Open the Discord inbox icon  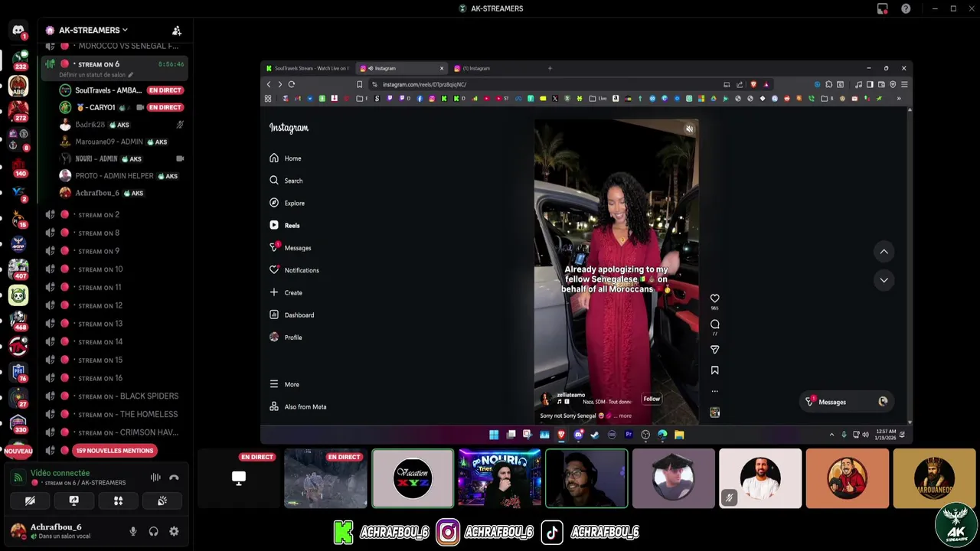883,8
